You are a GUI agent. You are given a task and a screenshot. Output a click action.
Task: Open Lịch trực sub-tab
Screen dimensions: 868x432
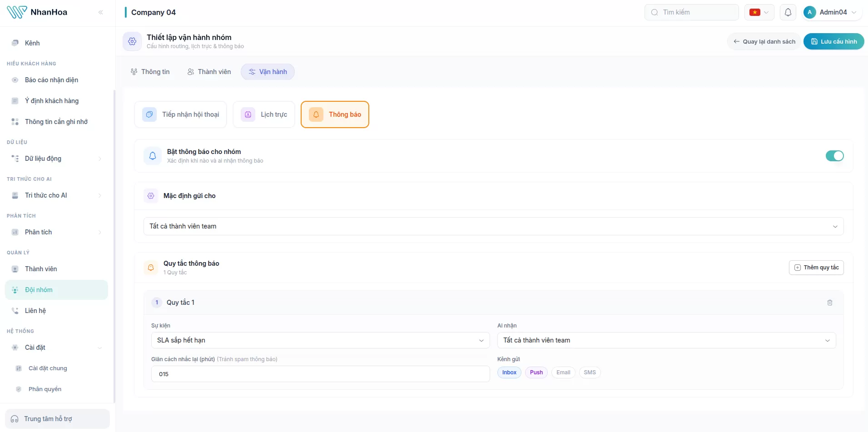(264, 114)
